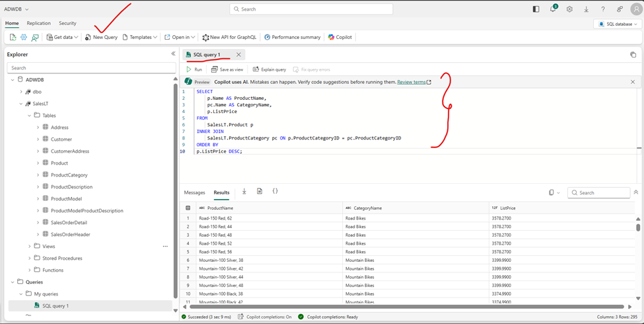Open settings gear in top bar

569,9
